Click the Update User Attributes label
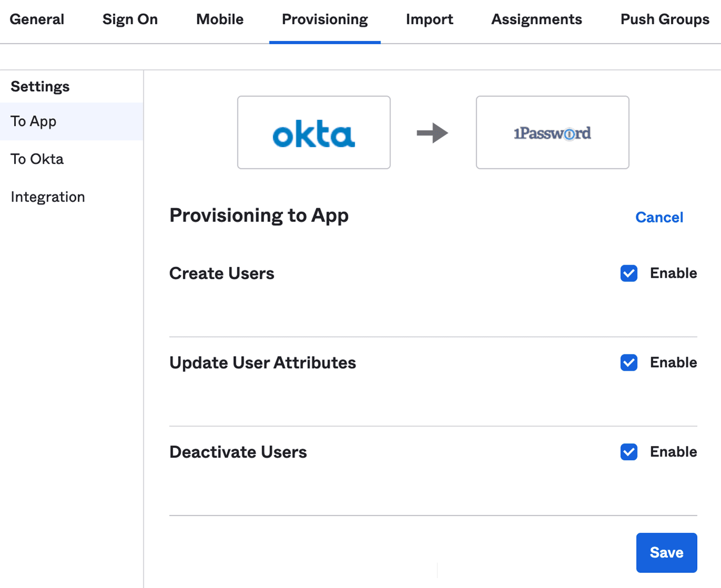Viewport: 721px width, 588px height. (263, 363)
